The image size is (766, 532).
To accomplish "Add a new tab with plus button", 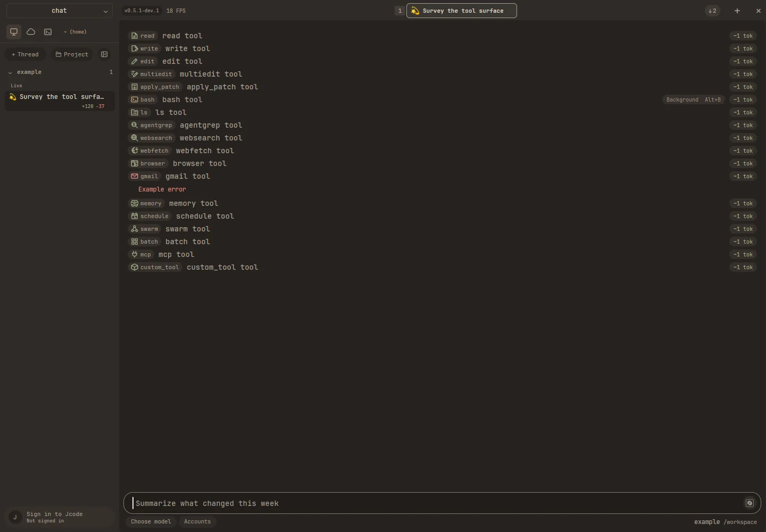I will (x=737, y=11).
